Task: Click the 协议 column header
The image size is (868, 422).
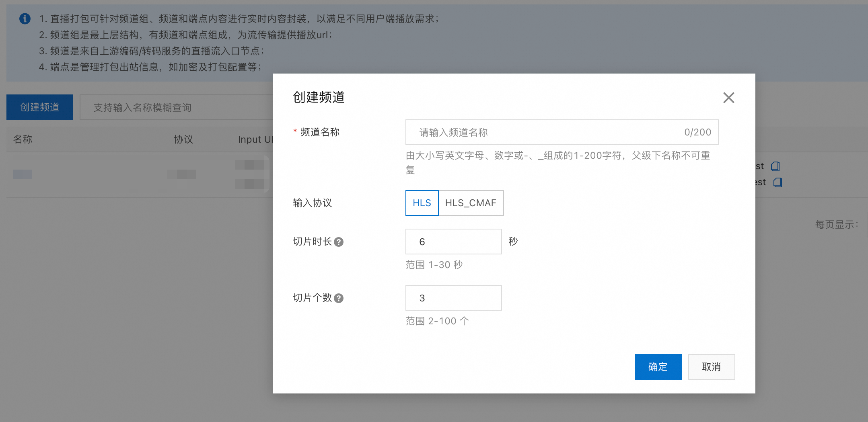Action: click(183, 139)
